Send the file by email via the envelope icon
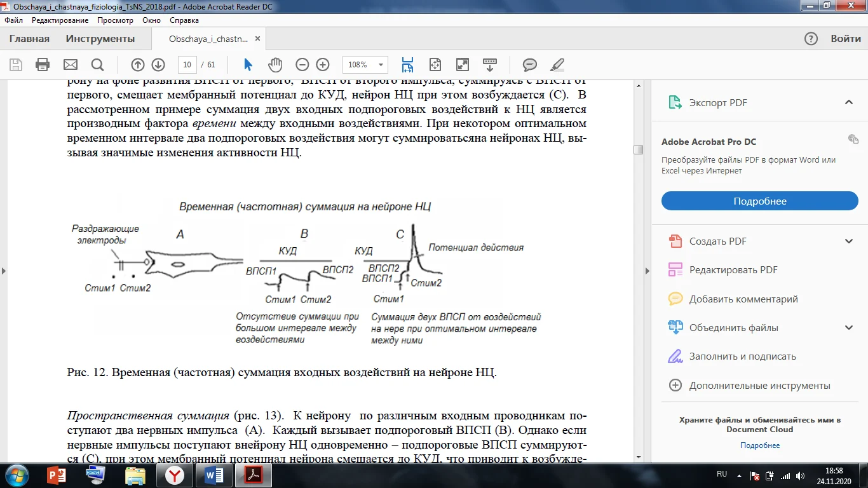The image size is (868, 488). pos(70,65)
